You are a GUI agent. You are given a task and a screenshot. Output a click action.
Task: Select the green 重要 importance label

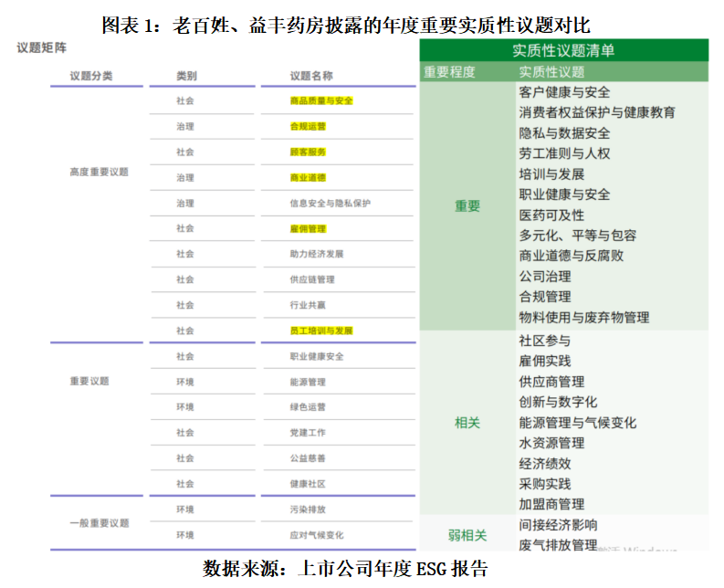point(467,206)
